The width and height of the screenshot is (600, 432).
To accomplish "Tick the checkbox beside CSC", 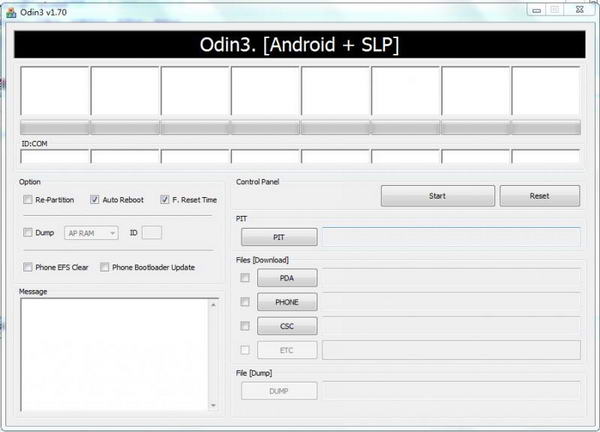I will 245,326.
